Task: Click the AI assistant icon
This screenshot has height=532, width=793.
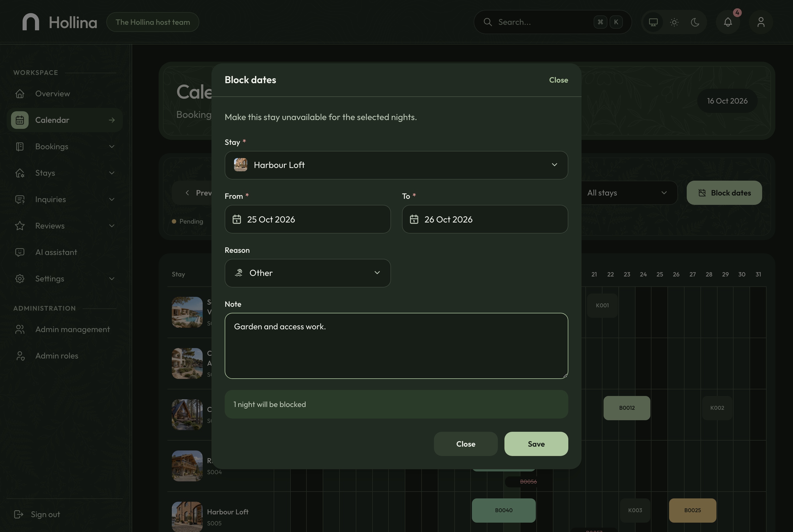Action: point(20,252)
